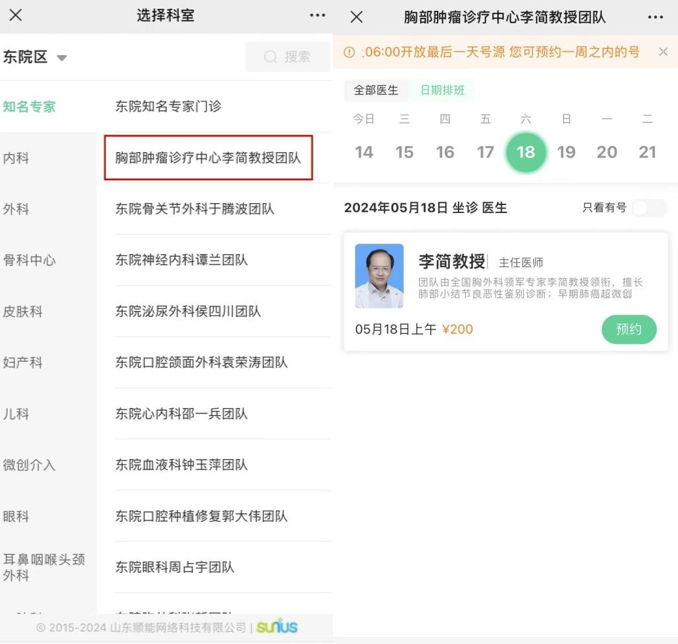Screen dimensions: 678x644
Task: Toggle the 只看有号 switch
Action: click(648, 208)
